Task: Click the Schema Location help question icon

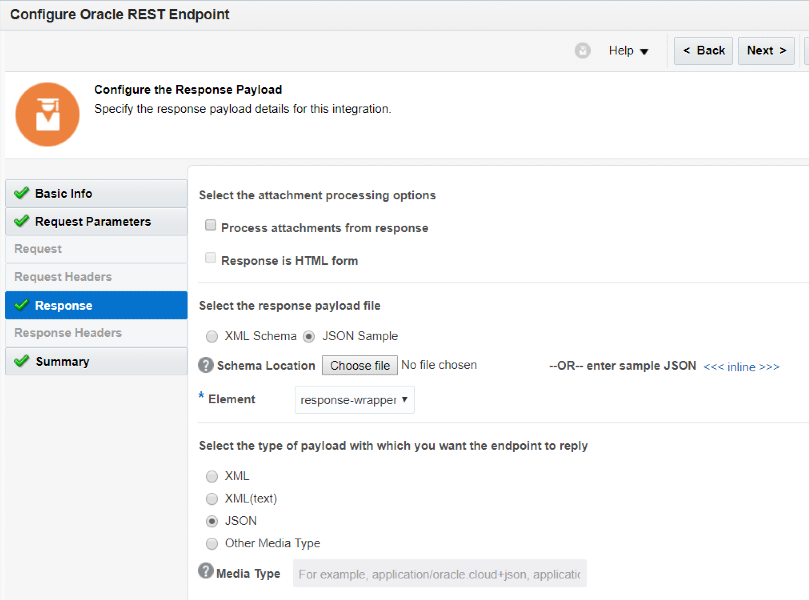Action: 207,366
